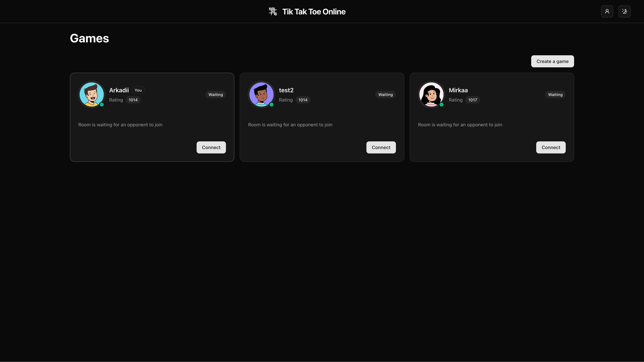Toggle dark mode using the moon icon

tap(624, 11)
